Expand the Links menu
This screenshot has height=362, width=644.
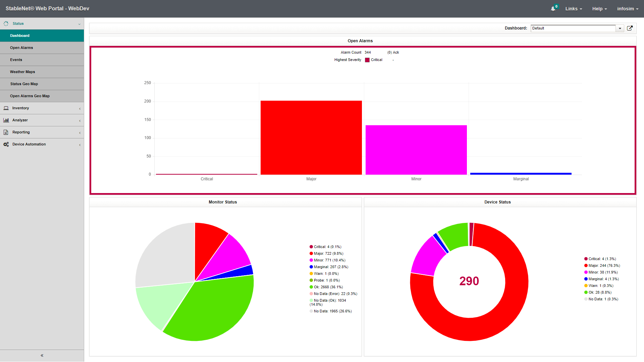574,9
